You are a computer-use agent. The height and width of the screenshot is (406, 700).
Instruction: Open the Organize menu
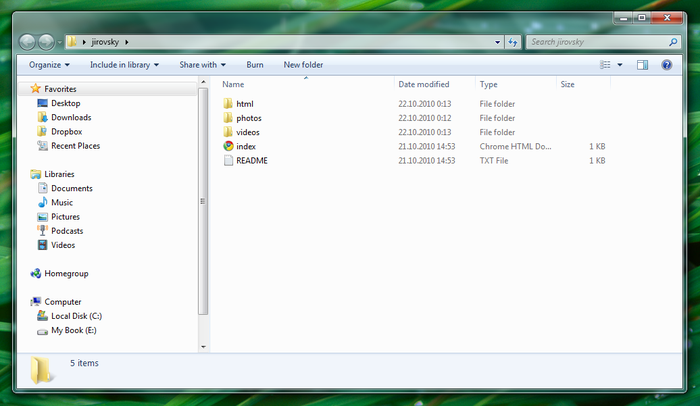point(49,65)
